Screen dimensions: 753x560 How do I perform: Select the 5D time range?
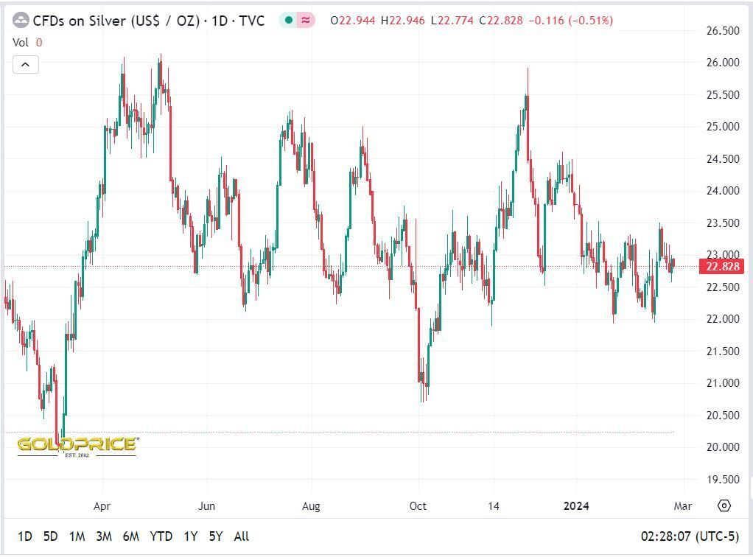[x=50, y=536]
